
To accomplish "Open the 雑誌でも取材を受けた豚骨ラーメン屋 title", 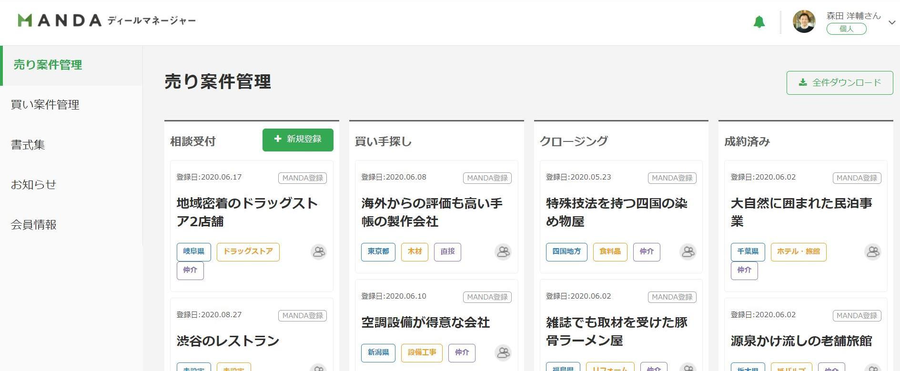I will tap(616, 331).
